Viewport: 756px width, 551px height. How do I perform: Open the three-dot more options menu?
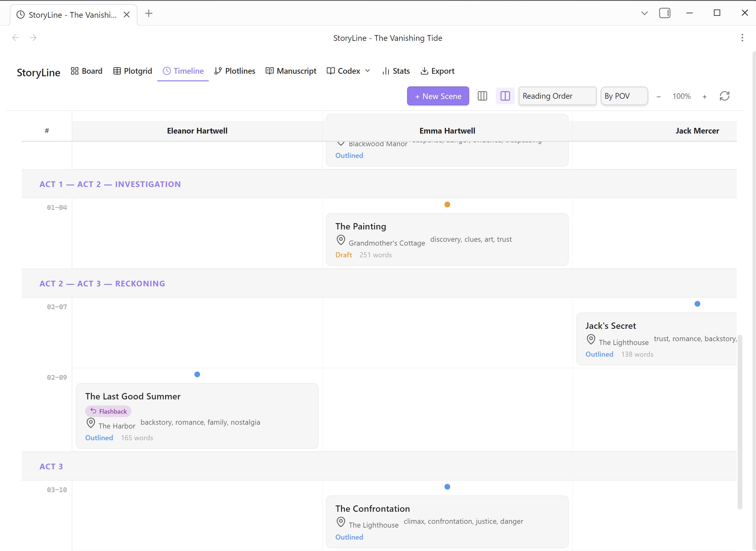[x=742, y=38]
